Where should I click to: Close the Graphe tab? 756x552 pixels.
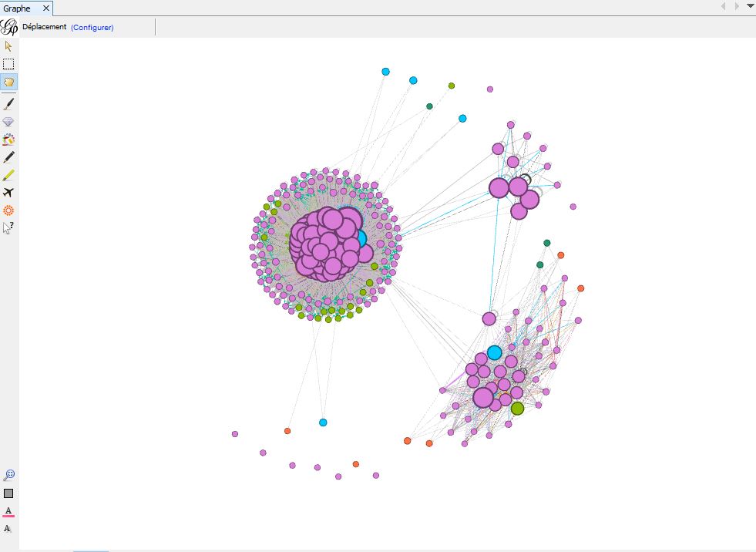click(45, 8)
